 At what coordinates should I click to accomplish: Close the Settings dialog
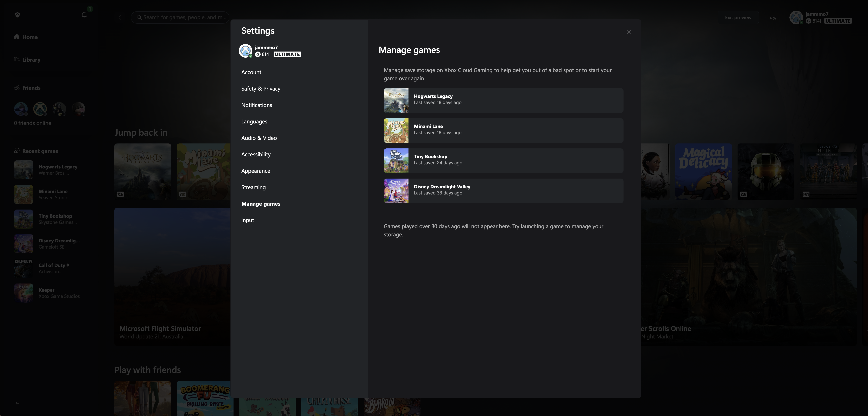pos(628,32)
